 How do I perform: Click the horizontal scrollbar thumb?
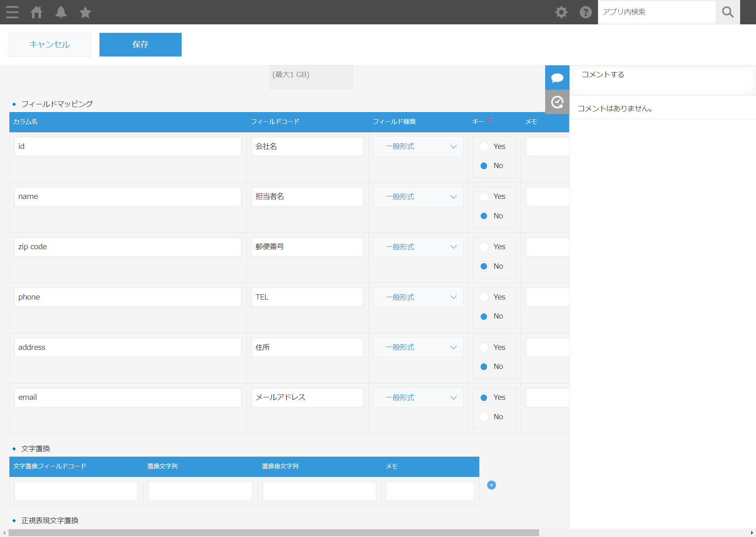[274, 533]
